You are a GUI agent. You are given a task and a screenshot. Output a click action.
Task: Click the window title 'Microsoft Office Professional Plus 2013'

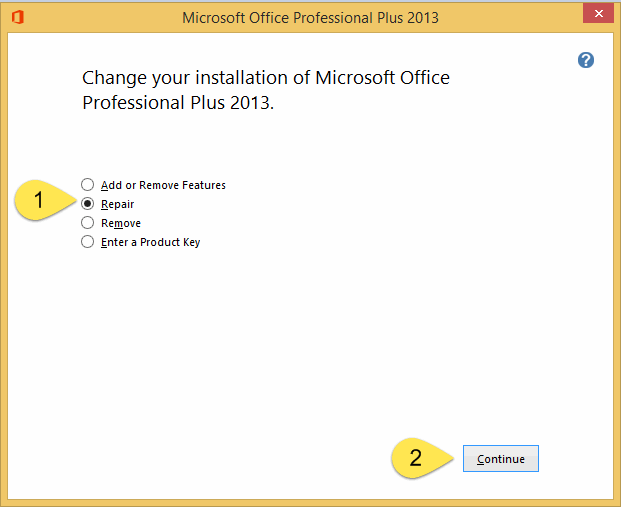point(310,18)
